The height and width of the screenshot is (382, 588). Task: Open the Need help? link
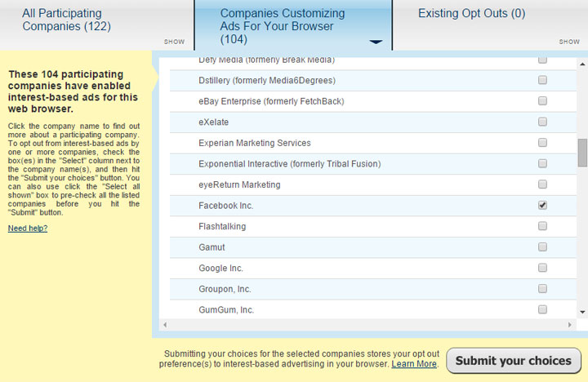28,229
